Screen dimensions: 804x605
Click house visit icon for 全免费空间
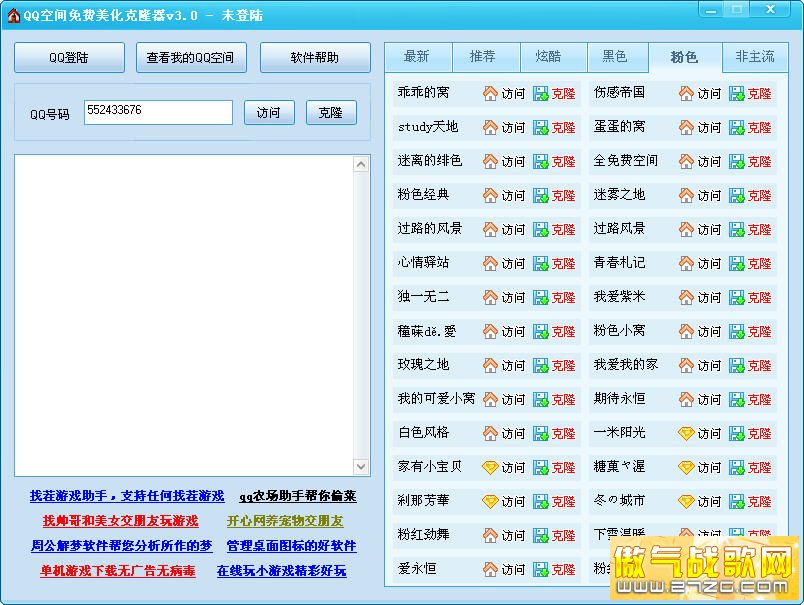[x=686, y=162]
